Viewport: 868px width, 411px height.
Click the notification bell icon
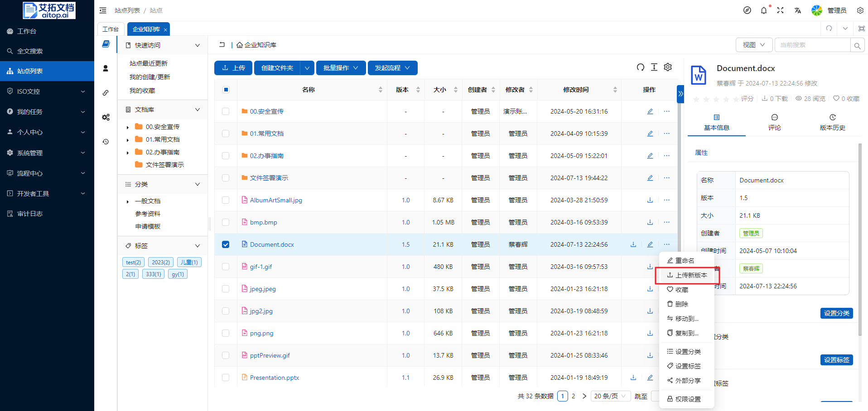[x=764, y=10]
